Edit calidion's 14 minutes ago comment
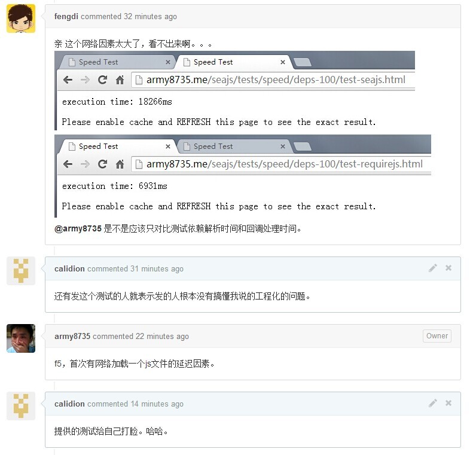 (433, 403)
